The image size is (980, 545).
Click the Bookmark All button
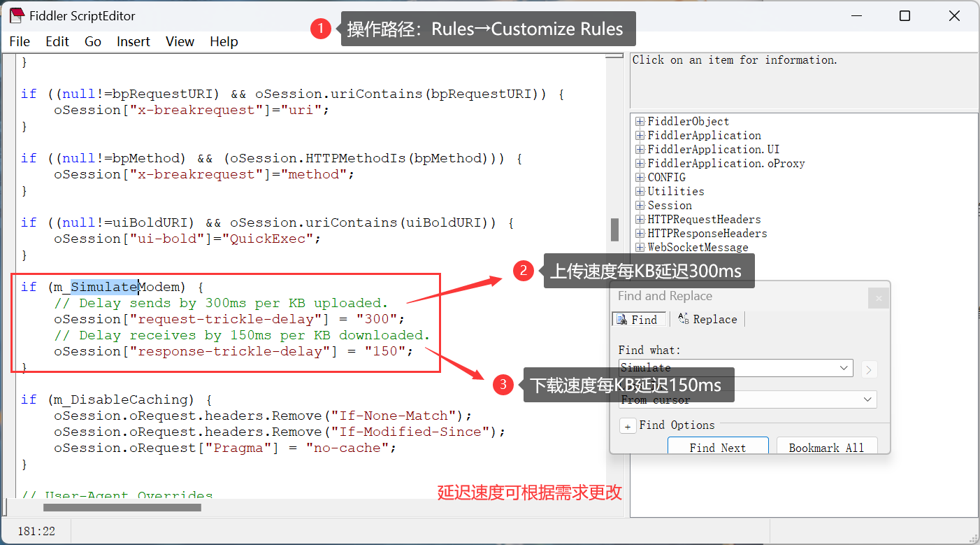tap(826, 447)
